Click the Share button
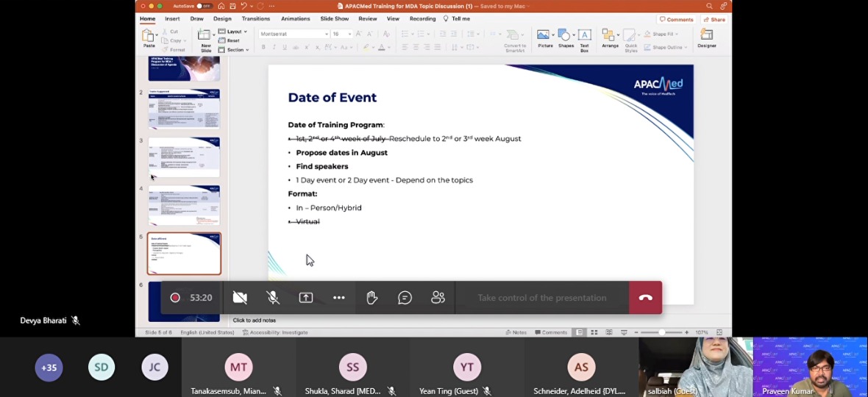This screenshot has width=868, height=397. click(714, 19)
